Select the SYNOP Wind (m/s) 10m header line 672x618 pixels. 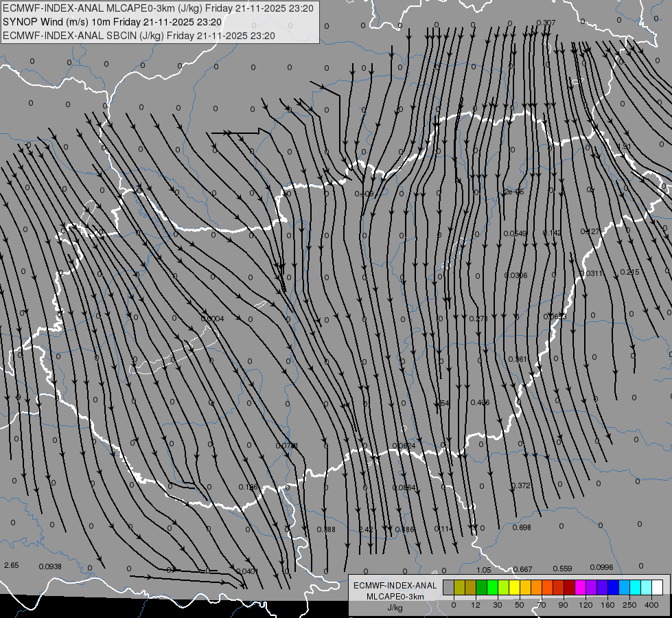click(x=113, y=22)
